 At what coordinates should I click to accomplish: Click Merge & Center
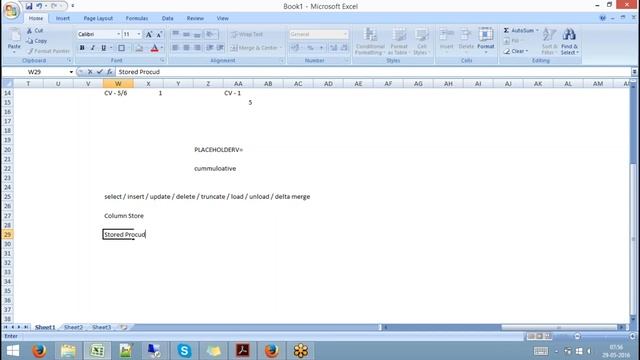254,48
